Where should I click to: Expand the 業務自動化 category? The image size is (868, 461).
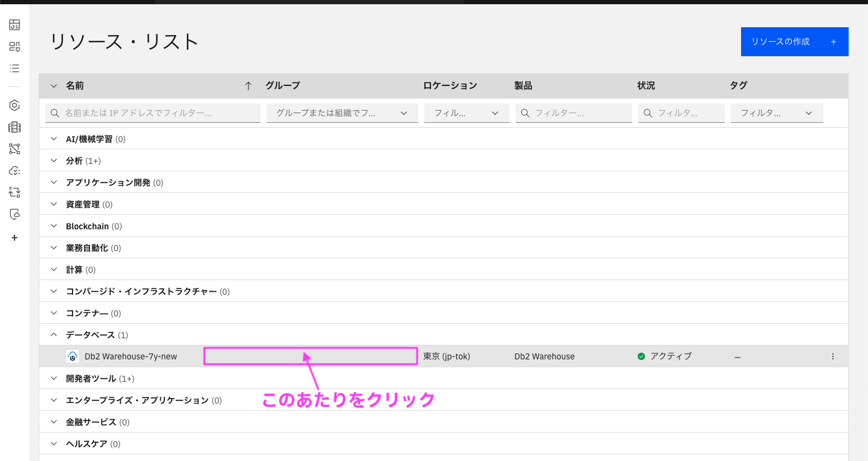(x=53, y=248)
